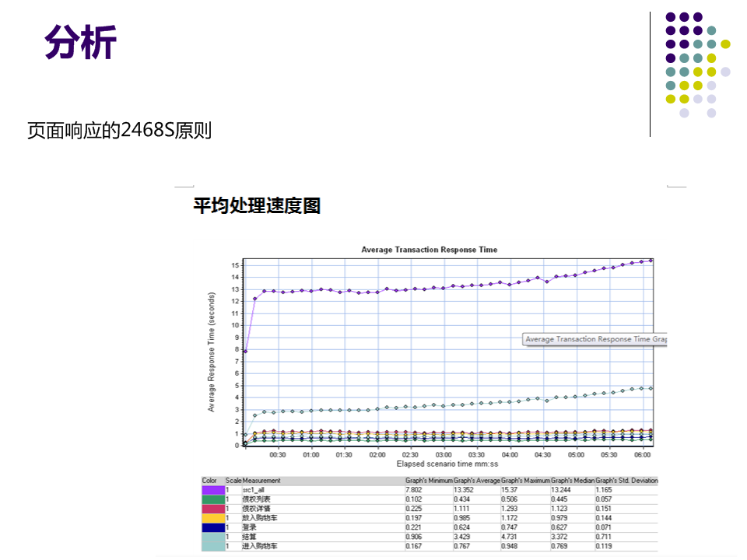Image resolution: width=747 pixels, height=560 pixels.
Task: Click the 06:00 tick on the time axis
Action: coord(642,455)
